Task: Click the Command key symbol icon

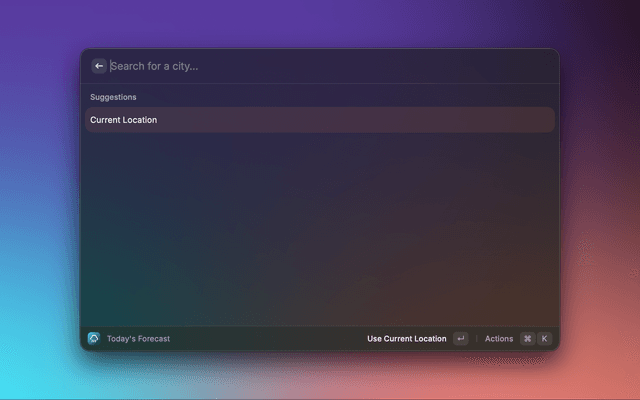Action: [527, 339]
